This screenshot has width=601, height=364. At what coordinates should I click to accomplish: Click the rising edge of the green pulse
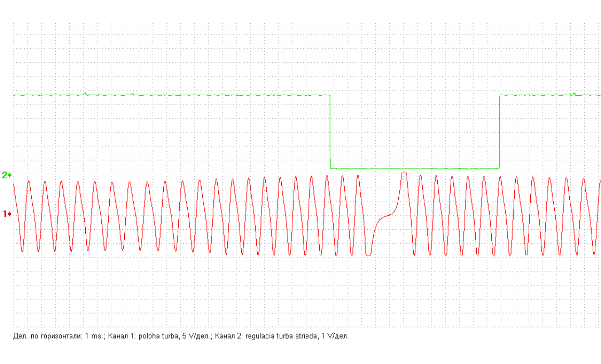[500, 132]
